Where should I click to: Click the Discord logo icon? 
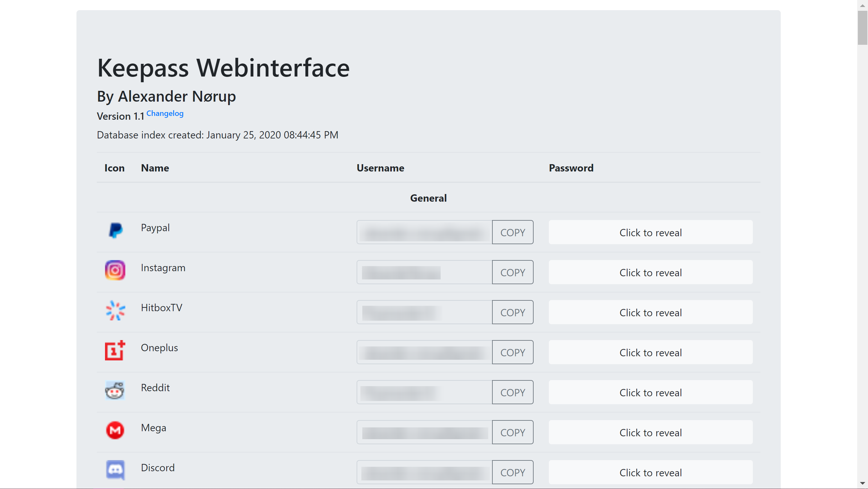115,470
